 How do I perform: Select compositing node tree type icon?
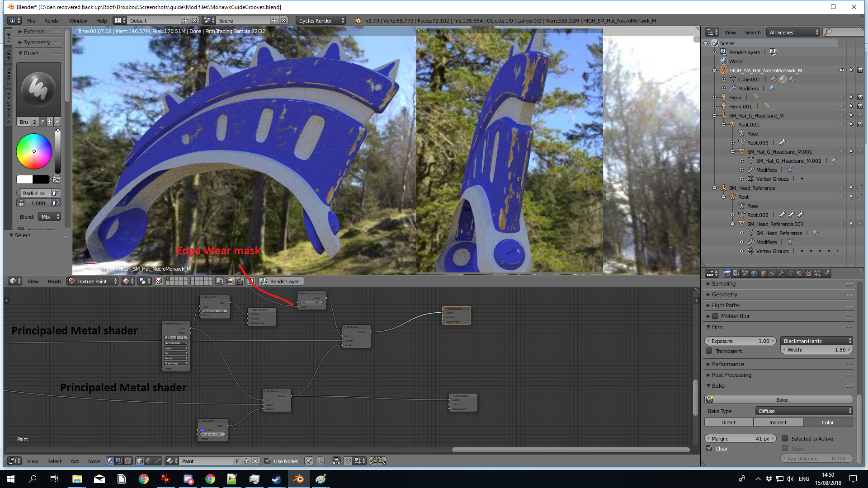point(118,461)
